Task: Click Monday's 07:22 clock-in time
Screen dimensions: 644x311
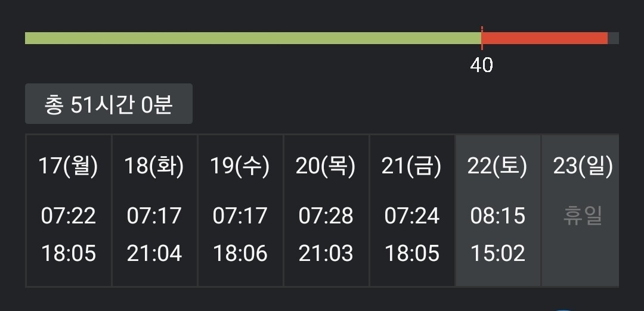Action: [68, 215]
